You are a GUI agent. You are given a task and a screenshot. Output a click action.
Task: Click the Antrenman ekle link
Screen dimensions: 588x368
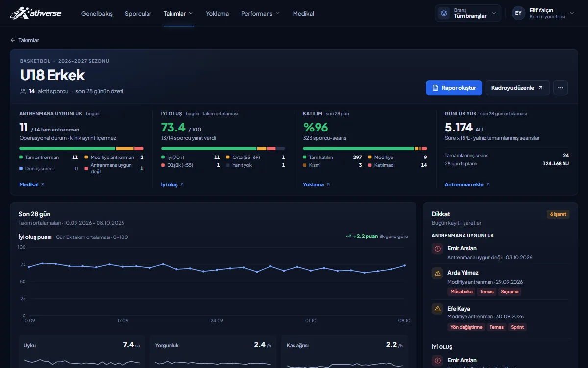click(x=467, y=184)
